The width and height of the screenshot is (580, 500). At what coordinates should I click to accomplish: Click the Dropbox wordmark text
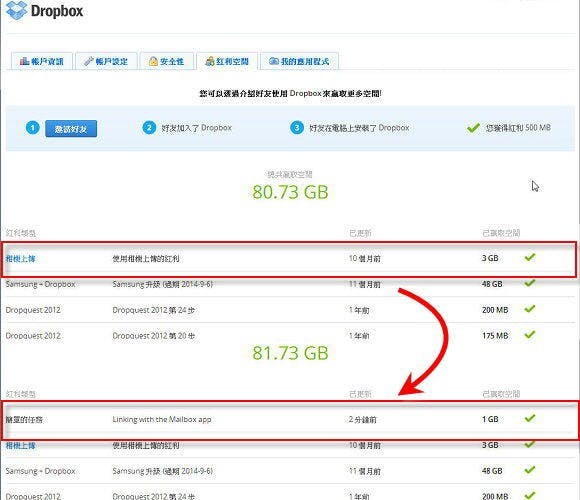point(57,11)
